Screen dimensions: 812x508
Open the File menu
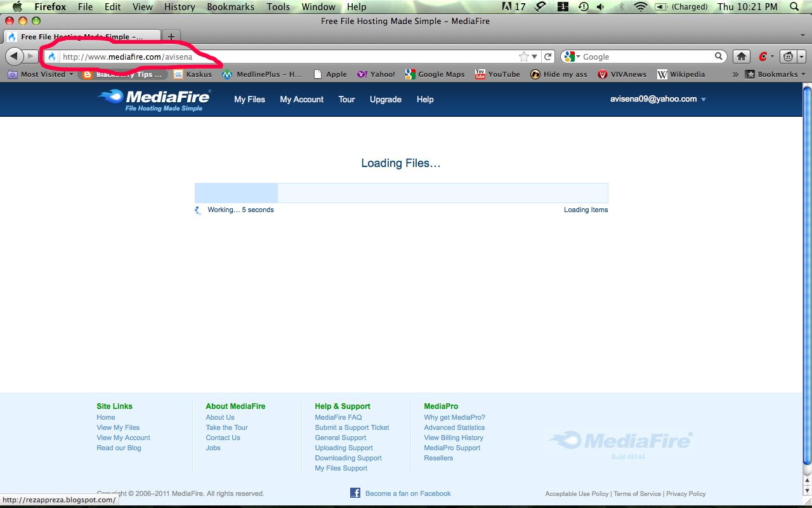point(85,6)
